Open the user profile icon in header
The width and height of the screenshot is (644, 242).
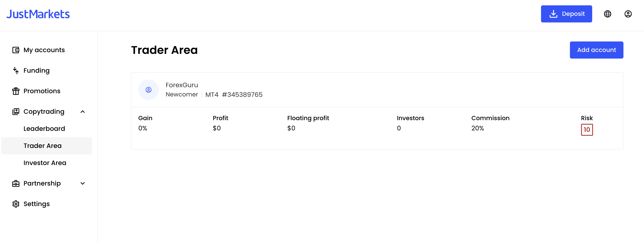(628, 14)
